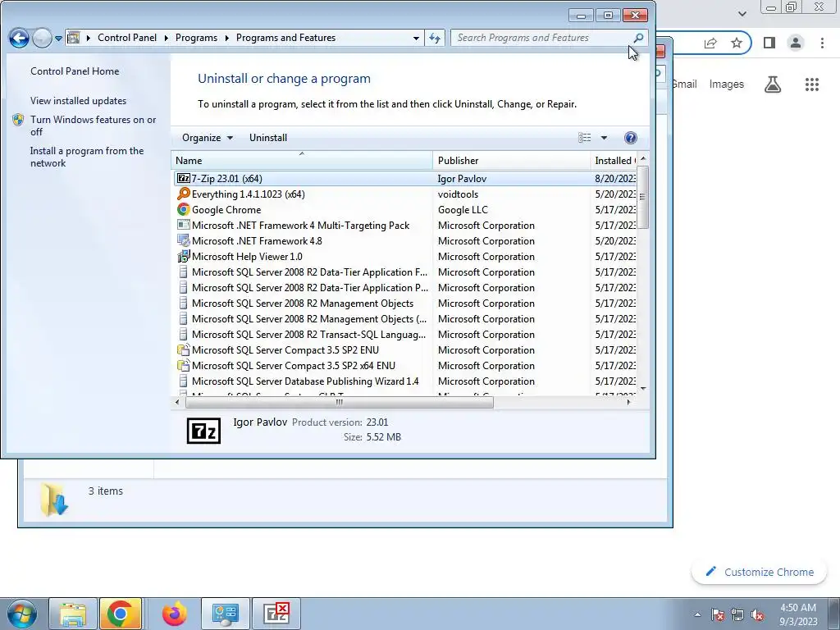The height and width of the screenshot is (630, 840).
Task: Sort by the Name column header
Action: point(302,160)
